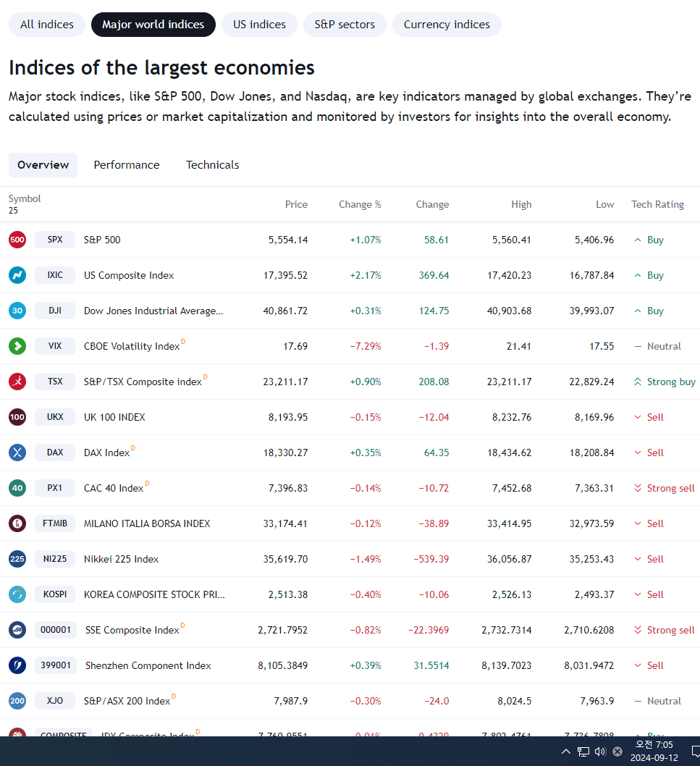This screenshot has width=700, height=766.
Task: Sort by the Symbol column header
Action: click(25, 199)
